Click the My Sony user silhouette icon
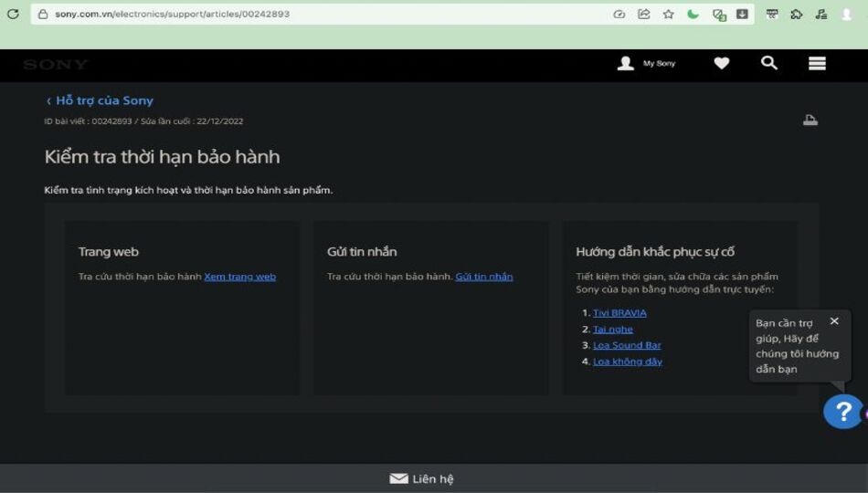This screenshot has width=868, height=493. (626, 63)
